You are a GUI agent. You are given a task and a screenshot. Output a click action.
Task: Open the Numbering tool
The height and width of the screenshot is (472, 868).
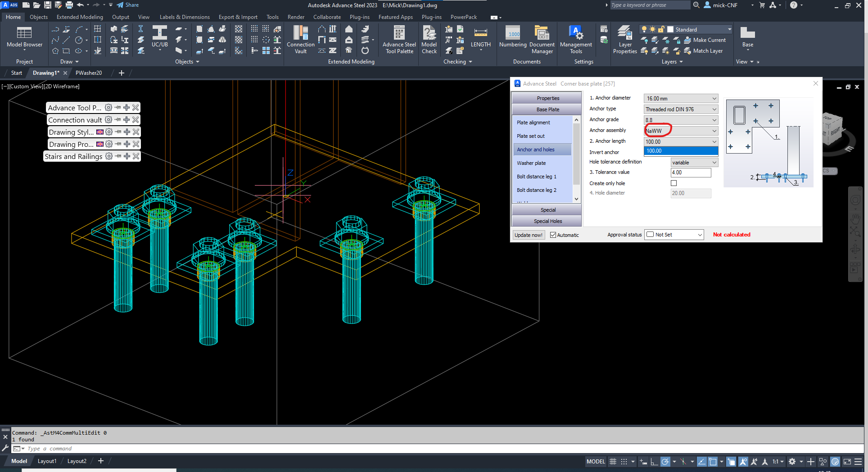[x=512, y=38]
